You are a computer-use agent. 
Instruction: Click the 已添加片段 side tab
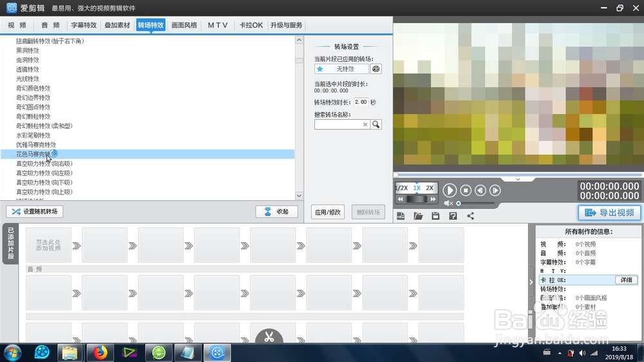(x=11, y=243)
